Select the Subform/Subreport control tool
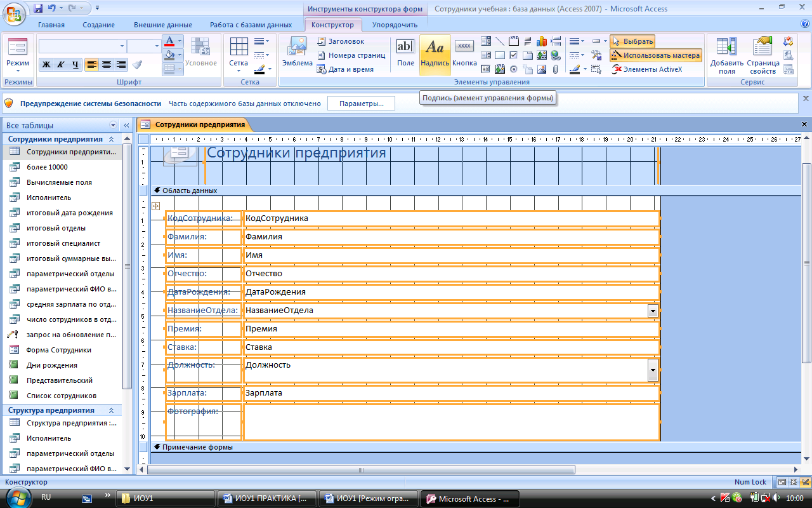This screenshot has height=508, width=812. coord(486,69)
